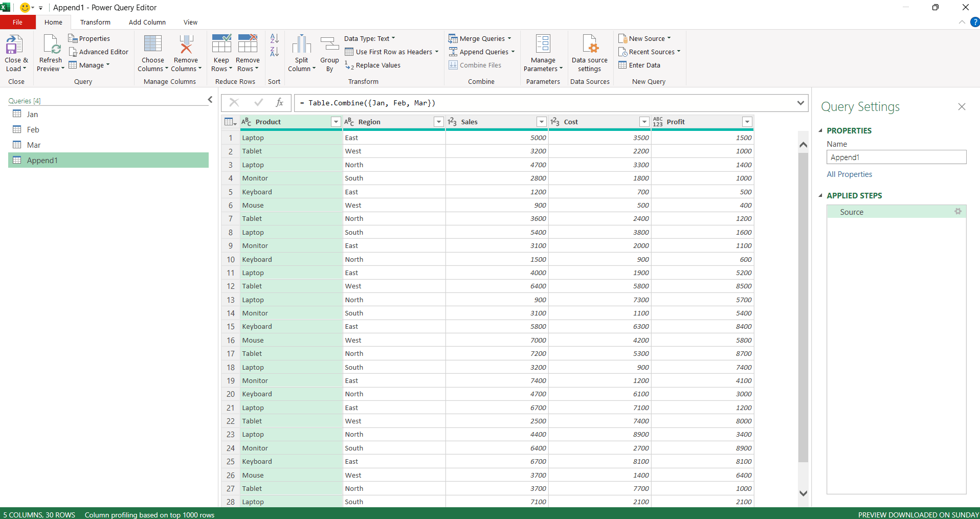The height and width of the screenshot is (519, 980).
Task: Click the Remove Rows icon
Action: point(248,43)
